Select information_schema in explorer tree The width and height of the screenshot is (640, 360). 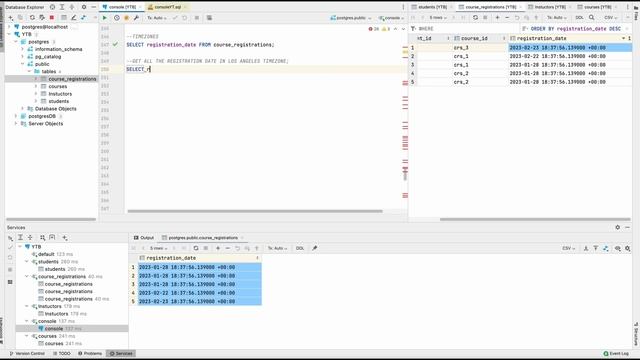pos(58,49)
